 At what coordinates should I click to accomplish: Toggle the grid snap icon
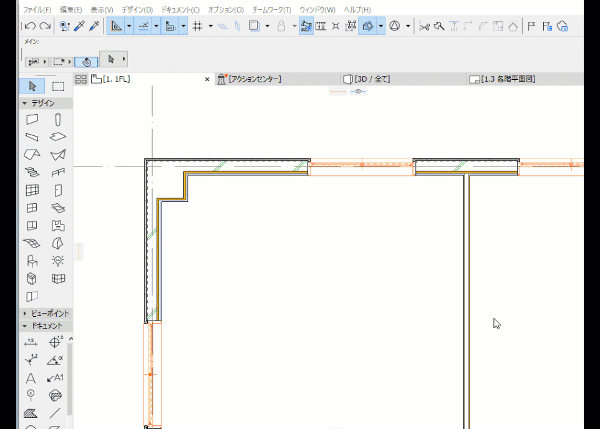coord(197,25)
